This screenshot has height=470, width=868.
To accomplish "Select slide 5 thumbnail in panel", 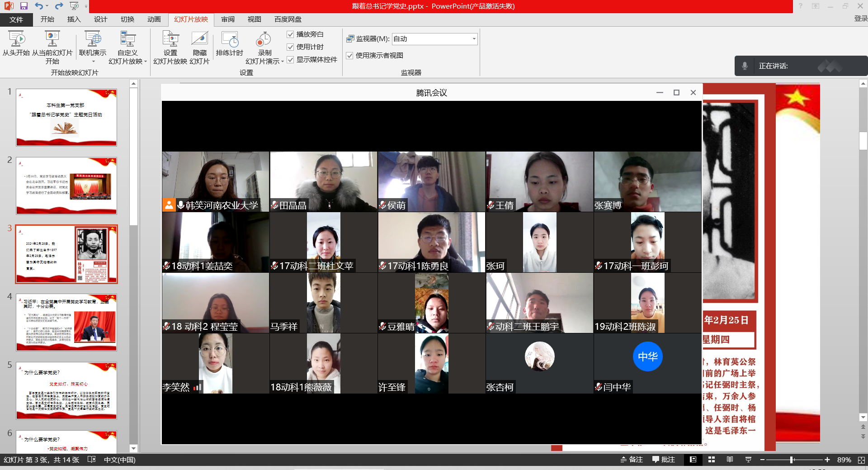I will (x=66, y=390).
